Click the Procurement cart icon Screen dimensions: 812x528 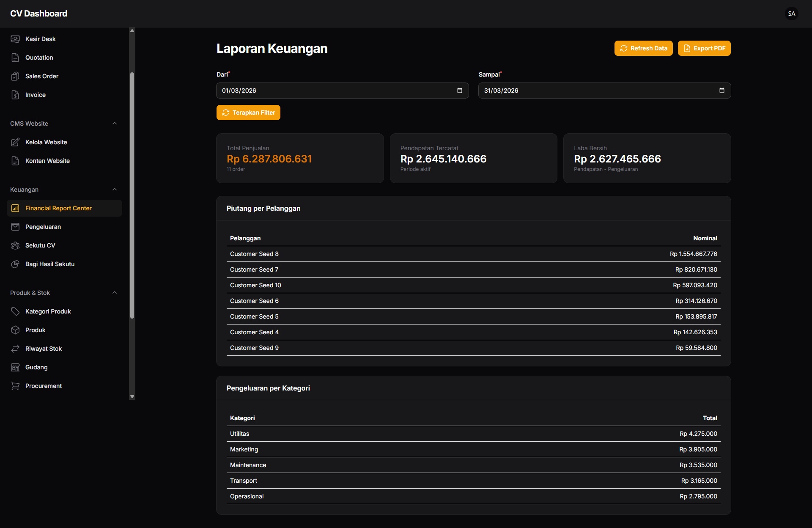point(15,386)
